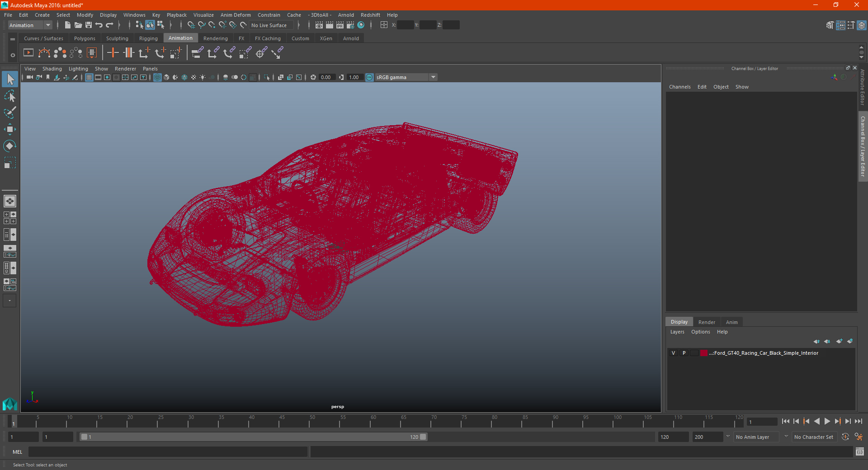The image size is (868, 470).
Task: Toggle the layer playback P box
Action: point(684,353)
